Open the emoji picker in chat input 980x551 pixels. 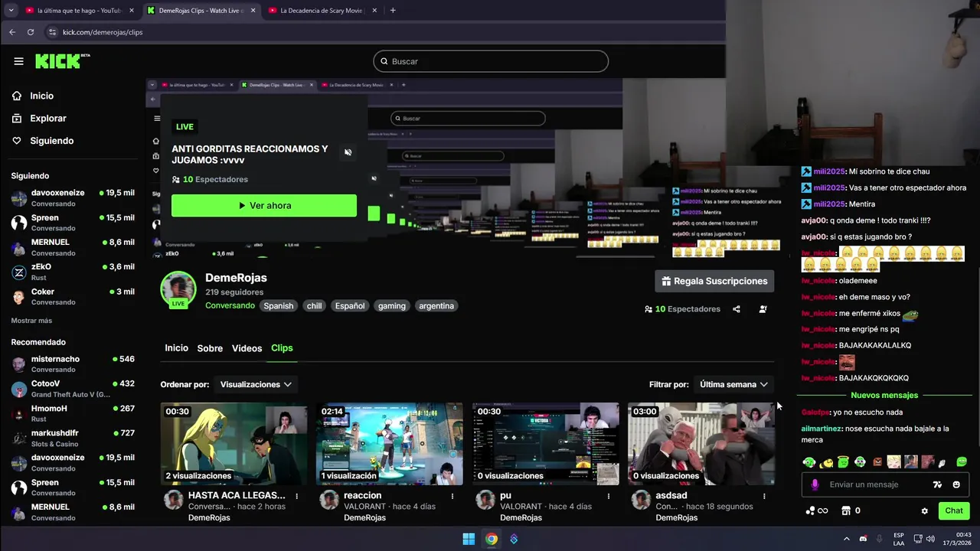(x=956, y=484)
